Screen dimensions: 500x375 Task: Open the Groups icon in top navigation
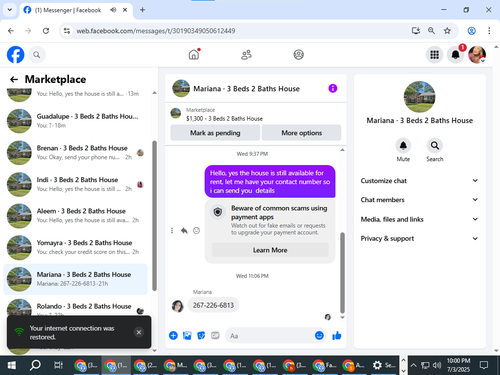[298, 55]
